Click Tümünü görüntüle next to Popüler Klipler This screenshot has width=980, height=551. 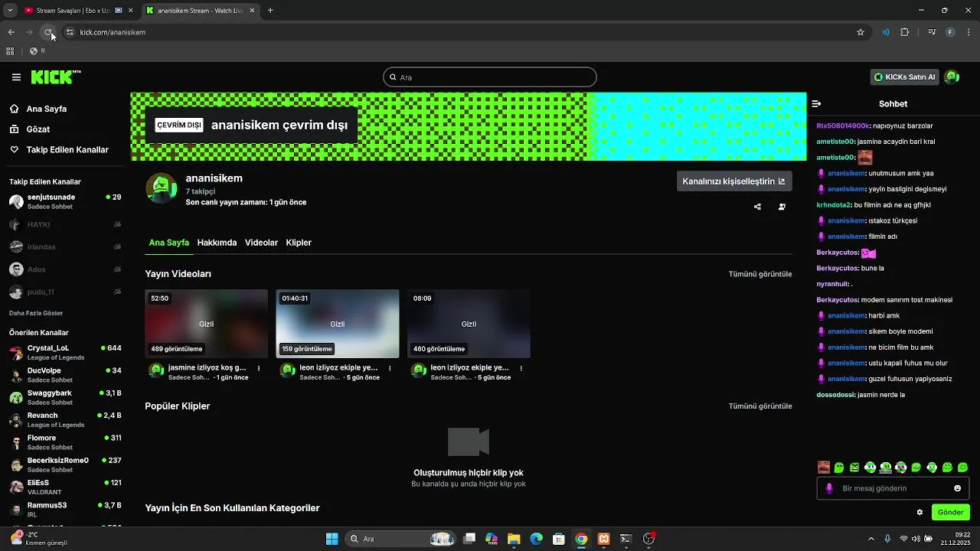[760, 406]
